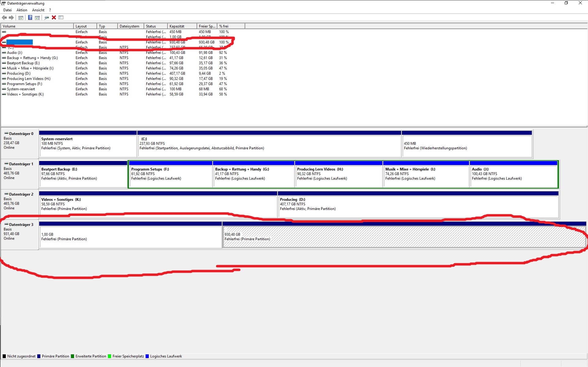The width and height of the screenshot is (588, 367).
Task: Toggle the console tree pane icon
Action: pyautogui.click(x=21, y=17)
